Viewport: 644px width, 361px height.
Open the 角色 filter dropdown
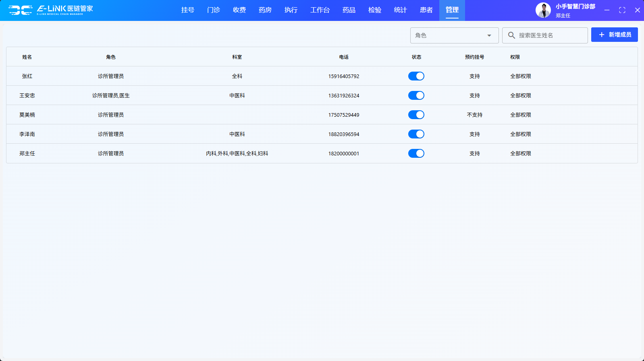(x=449, y=35)
